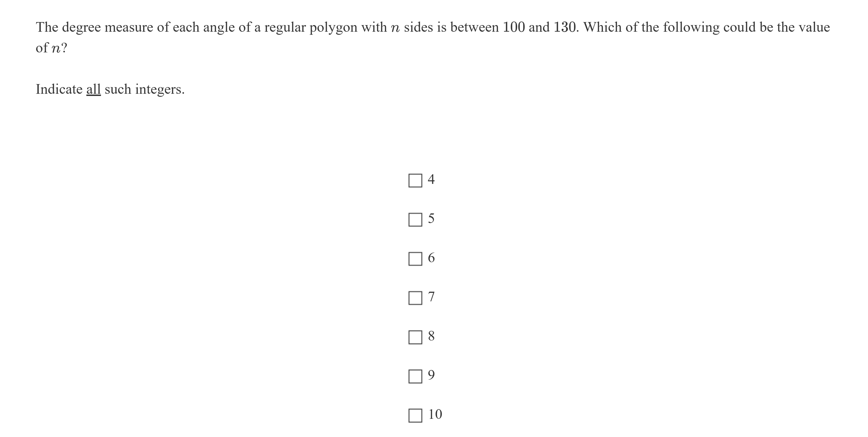This screenshot has width=868, height=437.
Task: Tick the checkbox next to 5
Action: 415,219
